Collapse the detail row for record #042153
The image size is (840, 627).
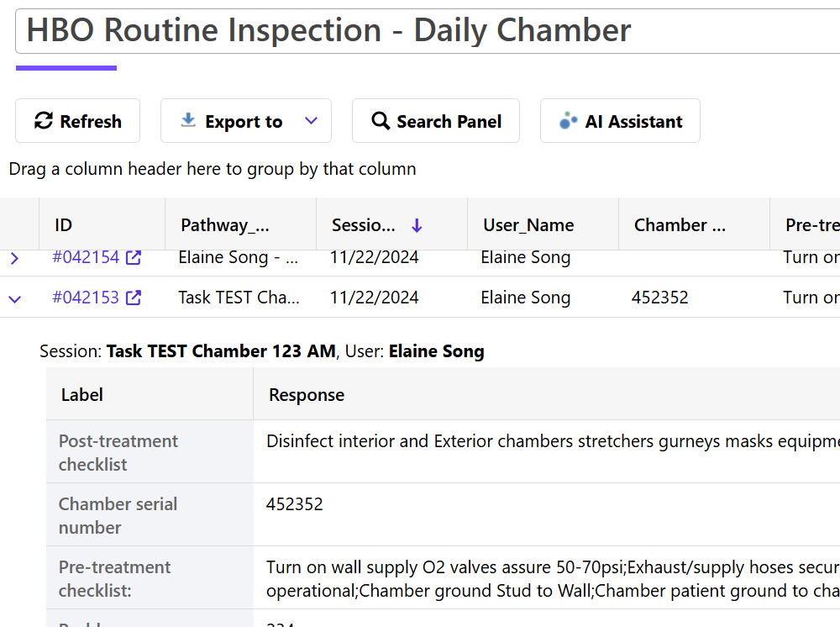point(14,297)
